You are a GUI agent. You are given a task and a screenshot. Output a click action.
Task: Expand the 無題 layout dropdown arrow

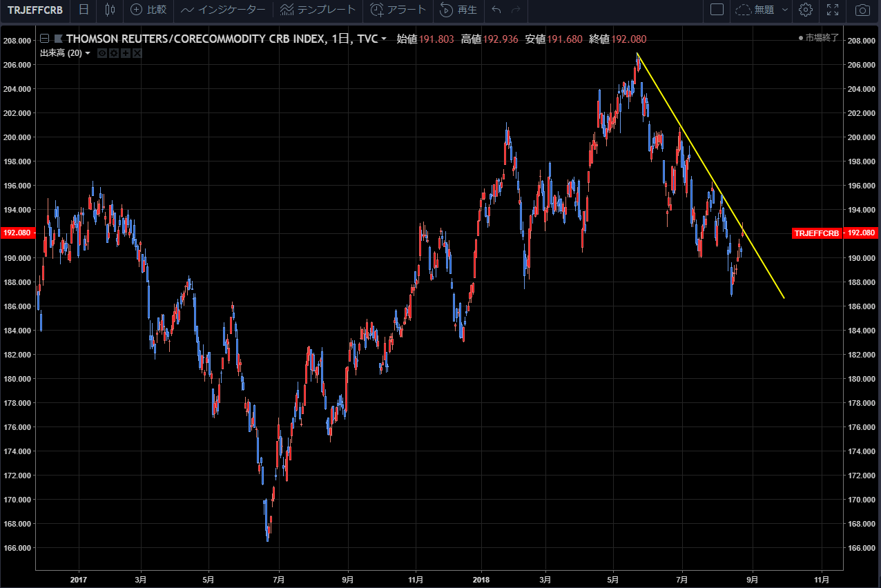785,10
